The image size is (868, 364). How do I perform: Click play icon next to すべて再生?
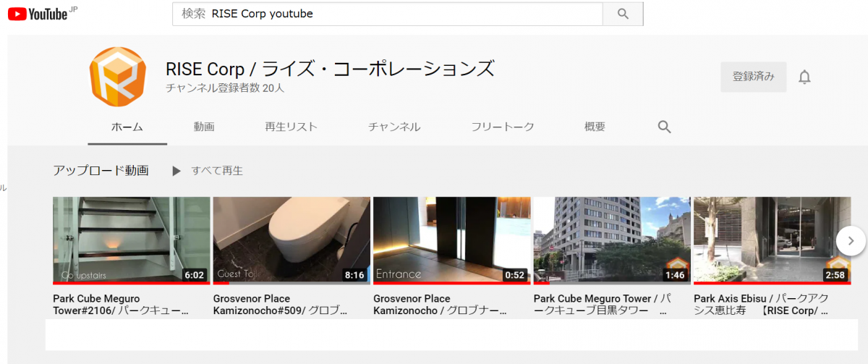[176, 172]
